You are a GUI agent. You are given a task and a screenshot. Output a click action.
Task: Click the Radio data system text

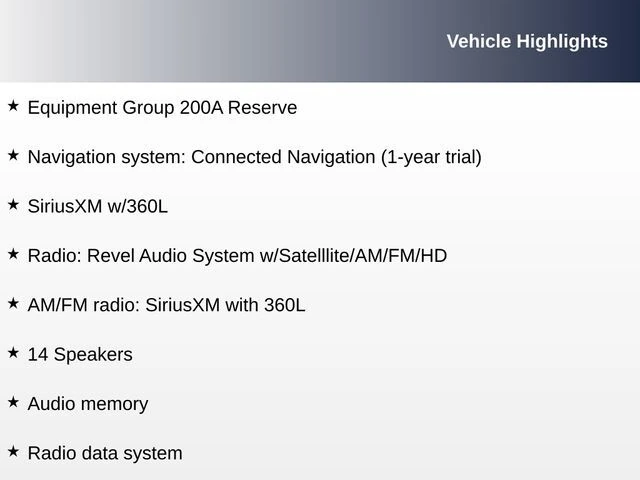[105, 453]
